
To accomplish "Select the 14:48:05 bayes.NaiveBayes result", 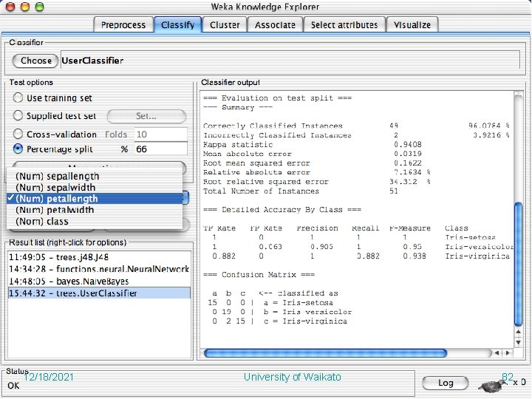I will coord(99,282).
